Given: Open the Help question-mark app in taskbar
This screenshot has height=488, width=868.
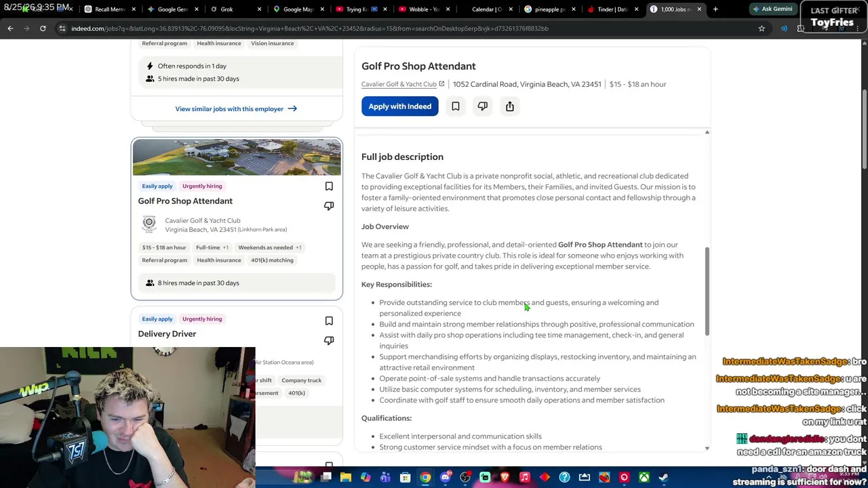Looking at the screenshot, I should [x=564, y=477].
